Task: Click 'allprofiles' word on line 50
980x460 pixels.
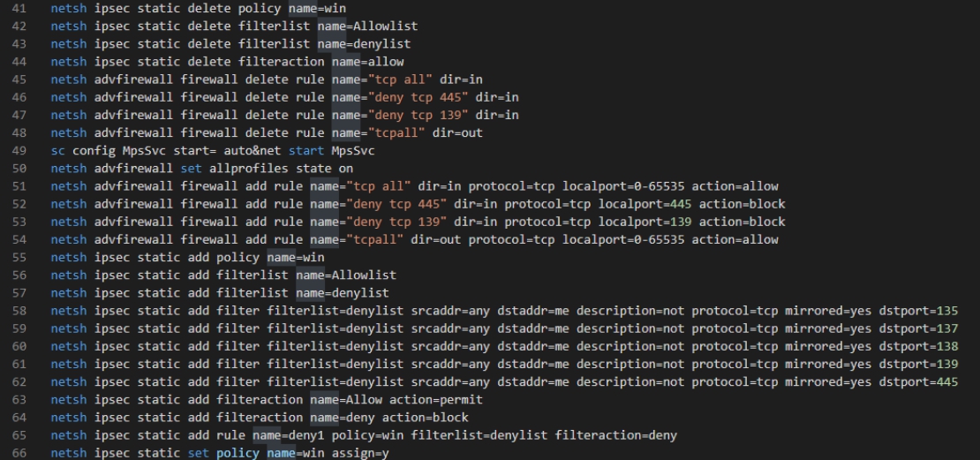Action: click(x=249, y=169)
